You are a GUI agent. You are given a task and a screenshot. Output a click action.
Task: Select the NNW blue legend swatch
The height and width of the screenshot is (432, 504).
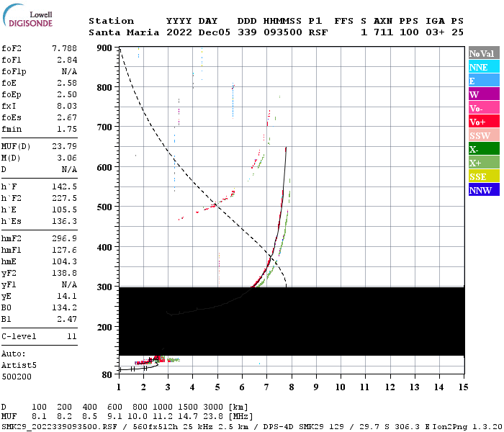pos(484,189)
